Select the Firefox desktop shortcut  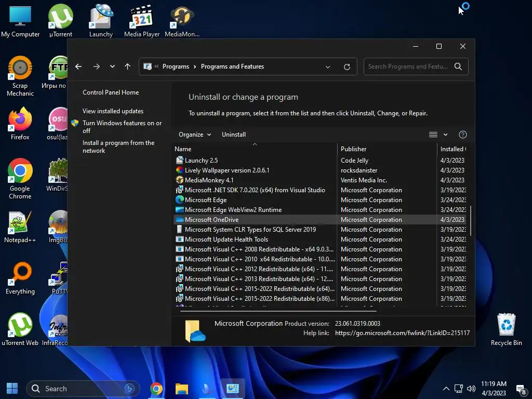coord(20,124)
